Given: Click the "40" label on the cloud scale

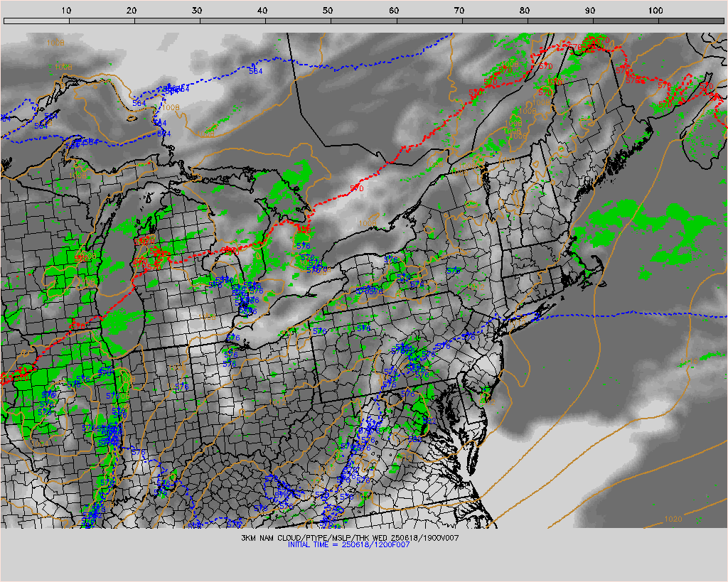Looking at the screenshot, I should [x=263, y=10].
